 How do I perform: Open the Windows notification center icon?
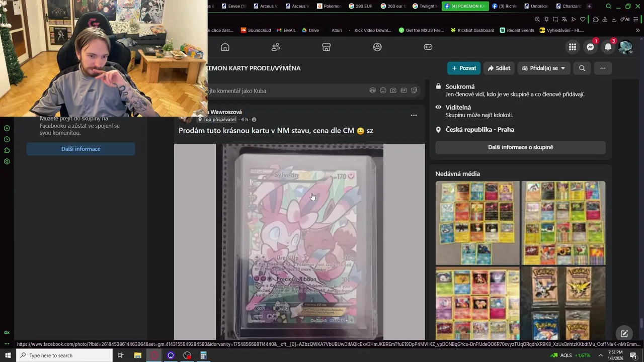pyautogui.click(x=633, y=355)
